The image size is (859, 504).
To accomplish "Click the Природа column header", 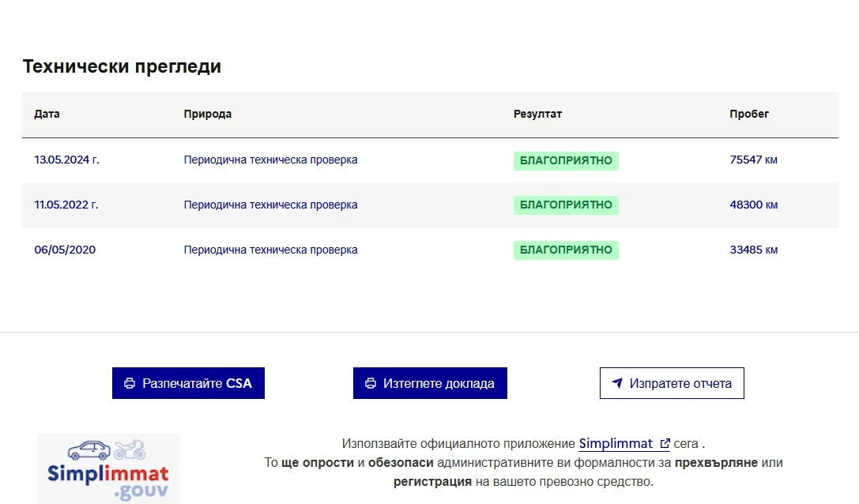I will point(208,114).
